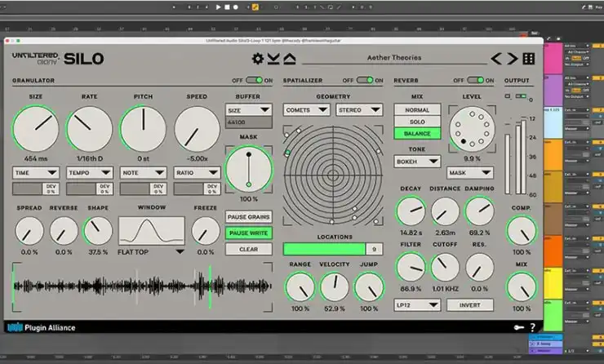Open SILO settings gear icon
The width and height of the screenshot is (604, 364).
[258, 59]
